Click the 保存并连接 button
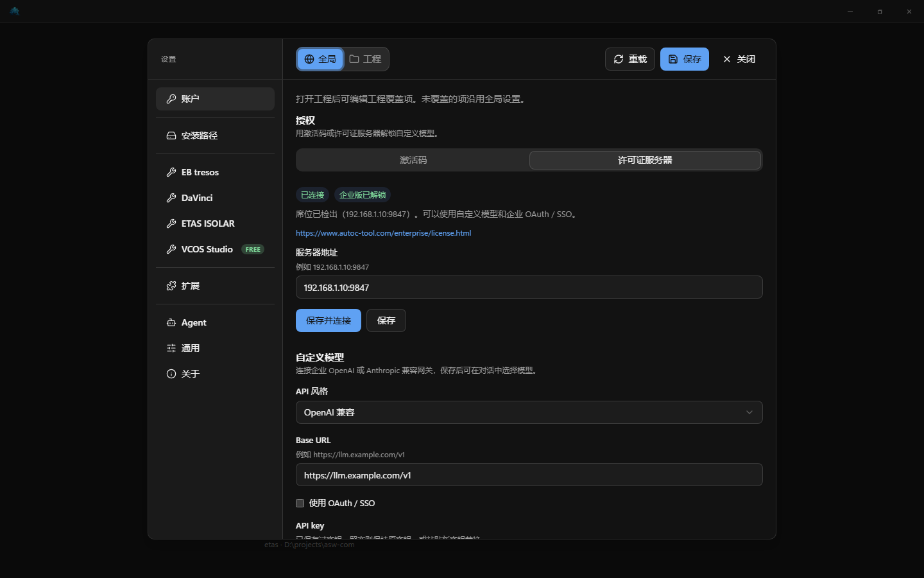 coord(329,320)
